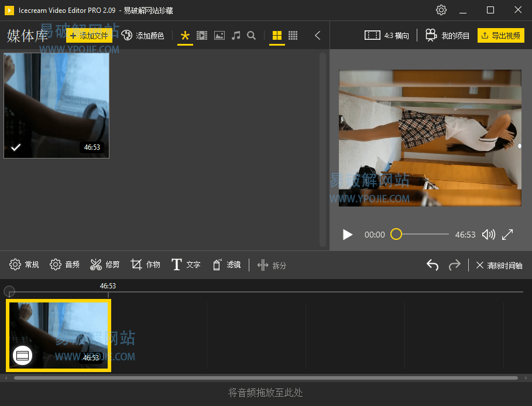Click the 媒体库 media library title
532x406 pixels.
[x=27, y=36]
